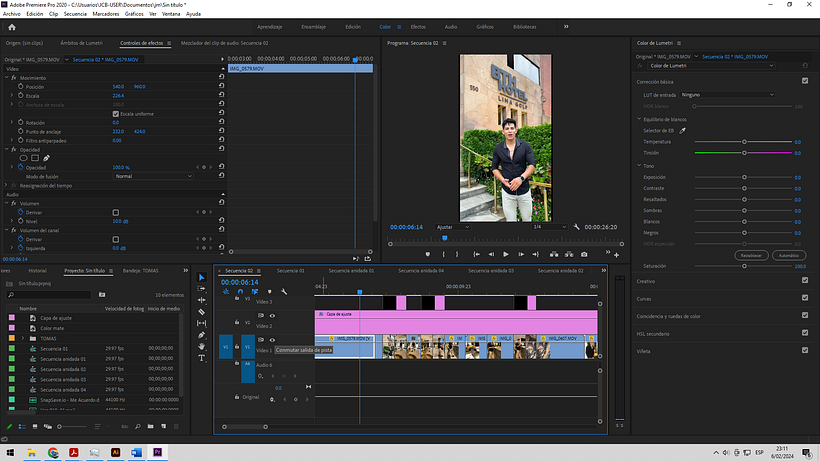Toggle Video 1 track output eye
820x461 pixels.
pos(272,340)
